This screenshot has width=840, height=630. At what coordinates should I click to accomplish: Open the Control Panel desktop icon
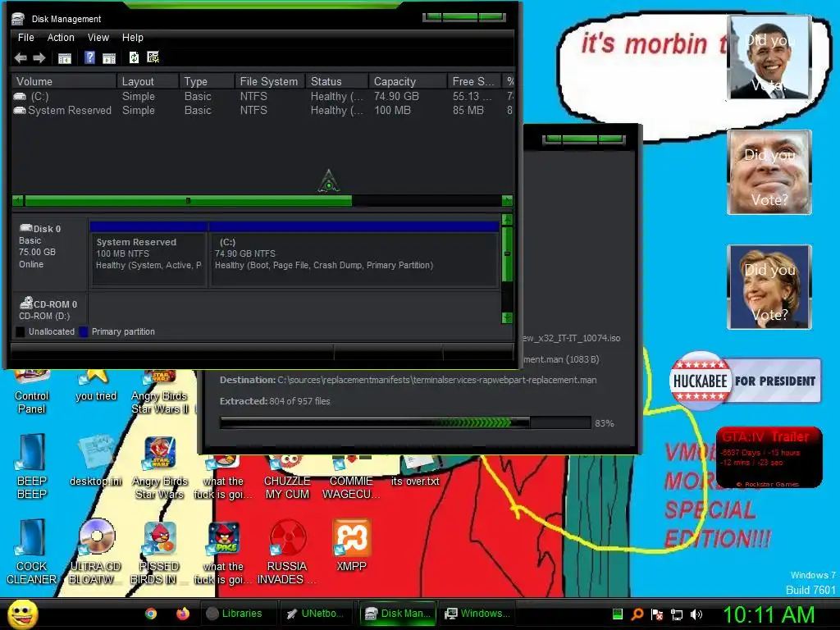tap(32, 391)
